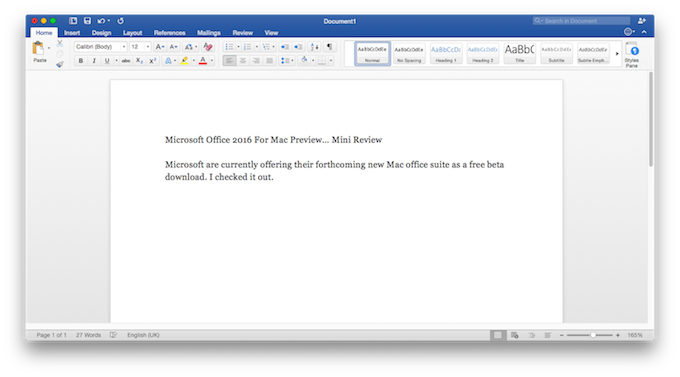Viewport: 680px width, 377px height.
Task: Click the Paste clipboard icon
Action: point(38,48)
